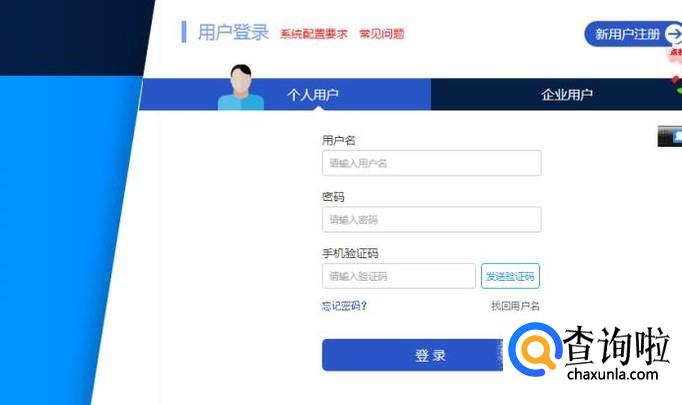Open the 常见问题 link
This screenshot has width=682, height=405.
pyautogui.click(x=381, y=34)
